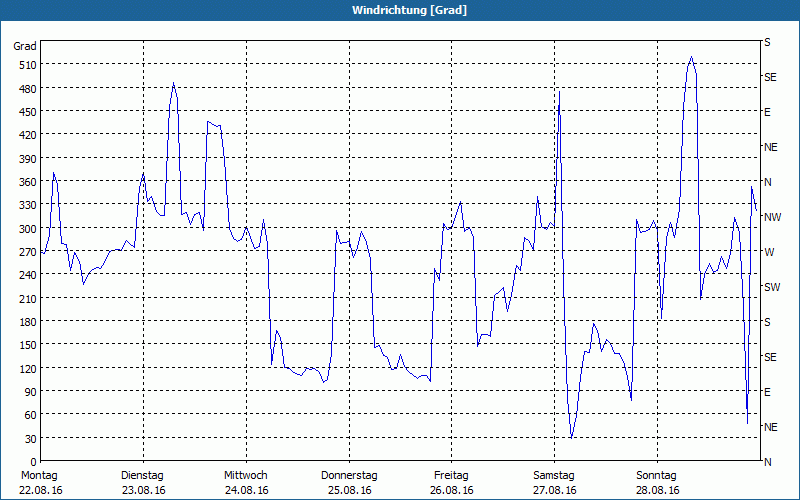Select the '210' y-axis value
Screen dimensions: 800x500
tap(28, 299)
